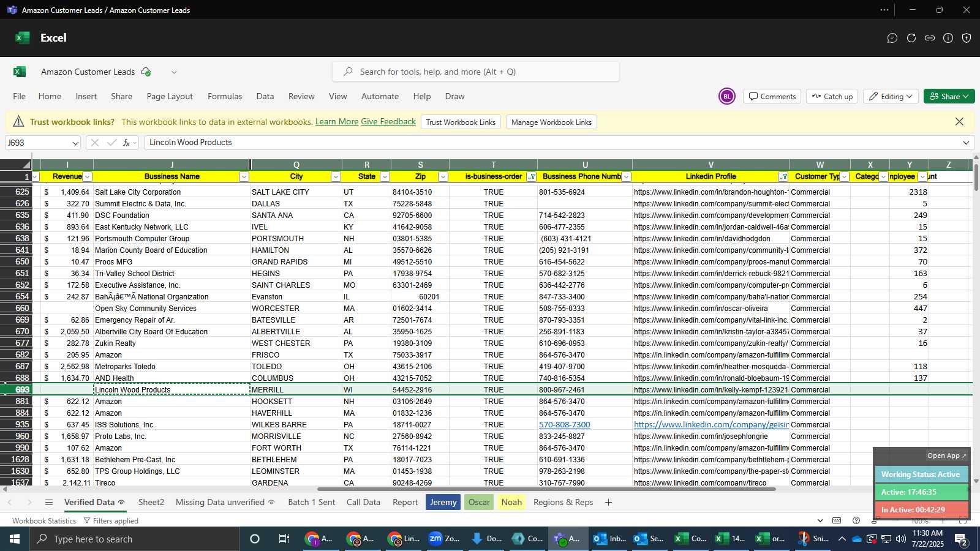
Task: Open the Revenue column filter dropdown
Action: coord(87,176)
